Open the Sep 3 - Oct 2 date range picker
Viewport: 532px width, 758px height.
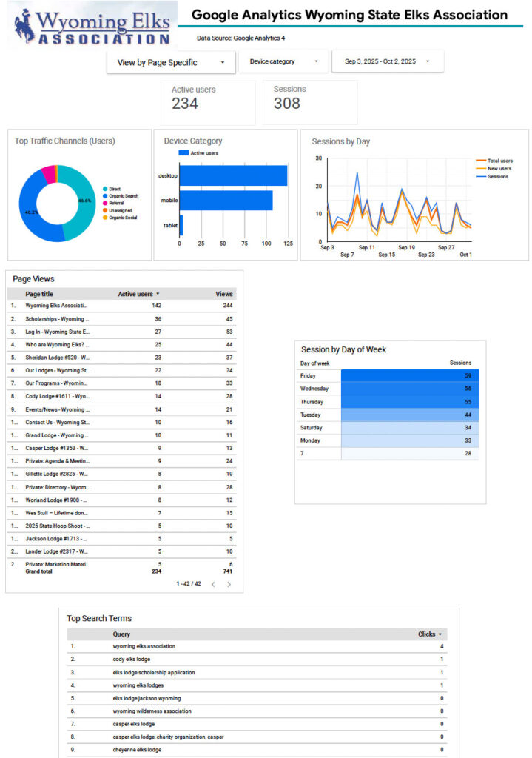click(388, 61)
